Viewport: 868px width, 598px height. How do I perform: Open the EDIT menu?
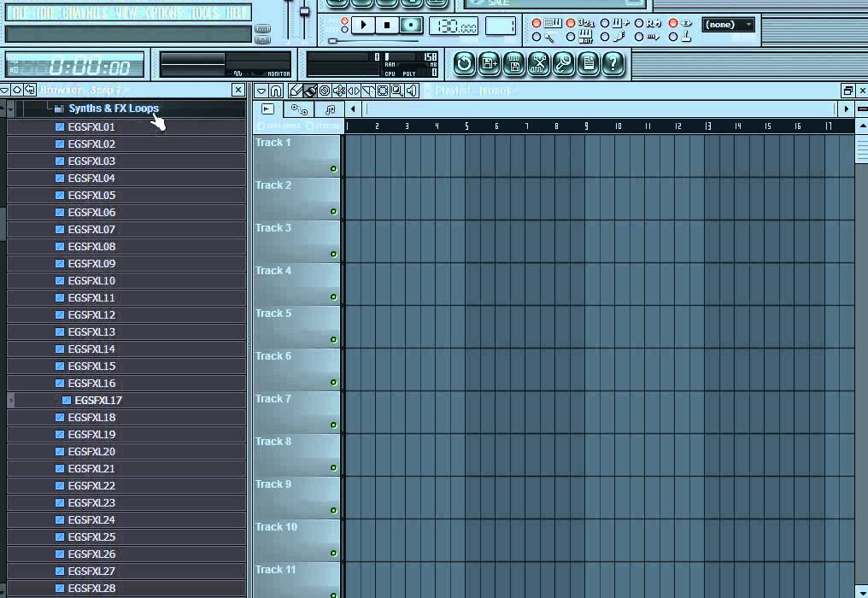coord(46,12)
